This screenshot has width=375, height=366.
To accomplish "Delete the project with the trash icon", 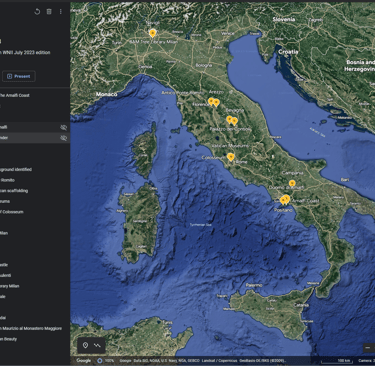I will pyautogui.click(x=49, y=12).
